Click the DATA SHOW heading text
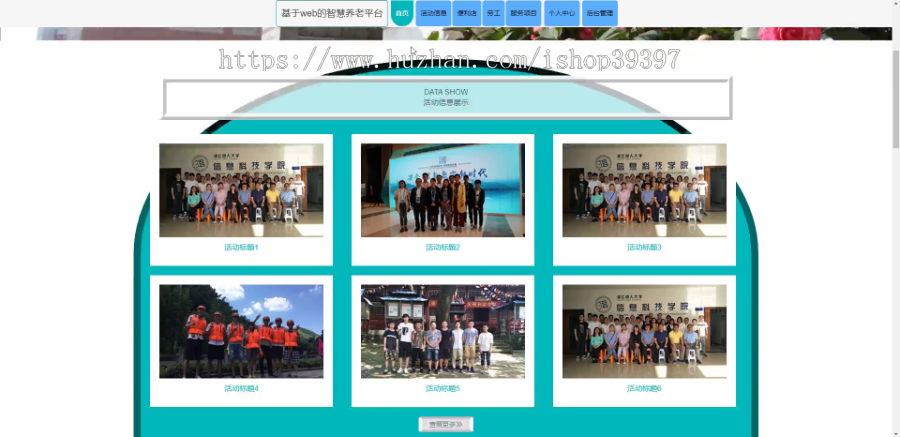 [x=446, y=92]
